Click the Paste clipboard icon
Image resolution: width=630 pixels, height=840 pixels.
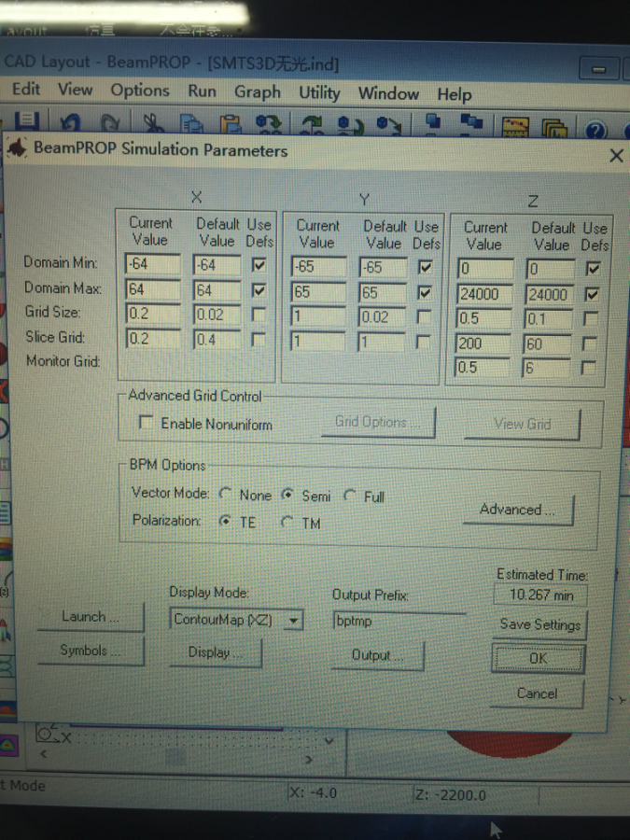point(231,125)
